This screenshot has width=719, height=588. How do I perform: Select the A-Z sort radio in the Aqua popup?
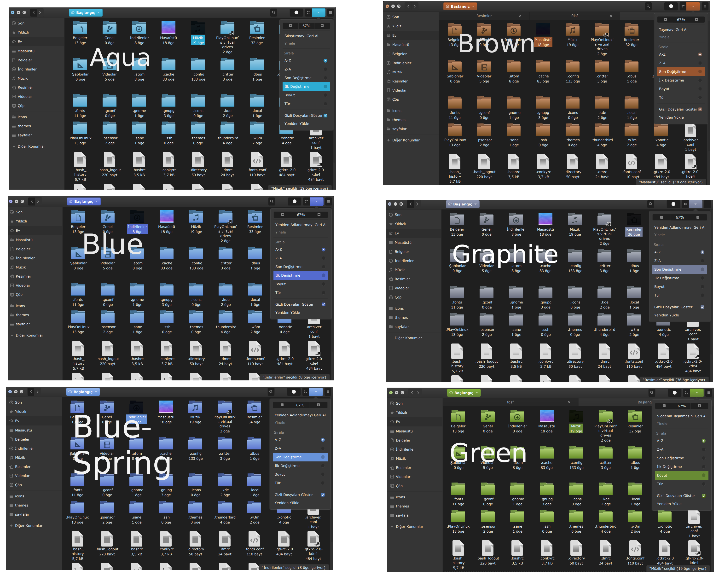(x=325, y=61)
